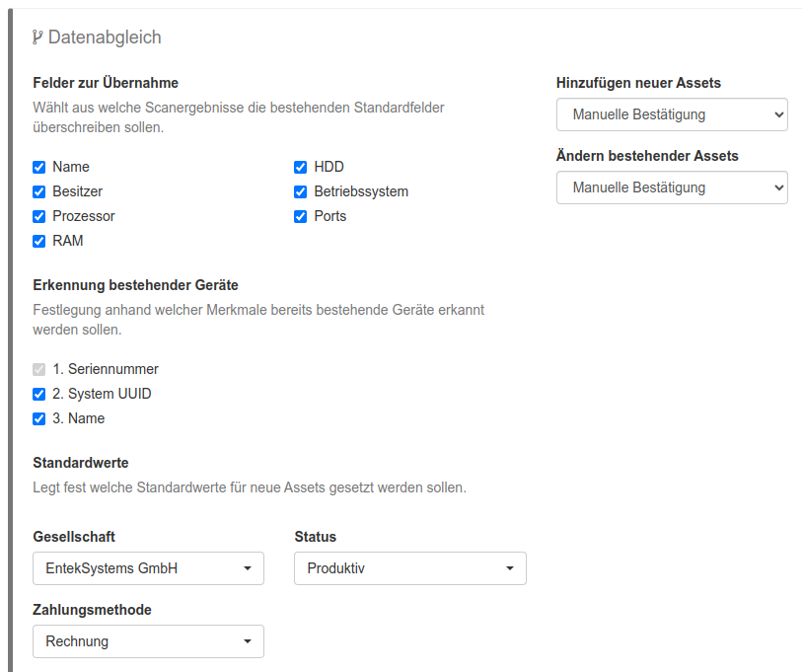Click the Prozessor label text

pos(84,216)
